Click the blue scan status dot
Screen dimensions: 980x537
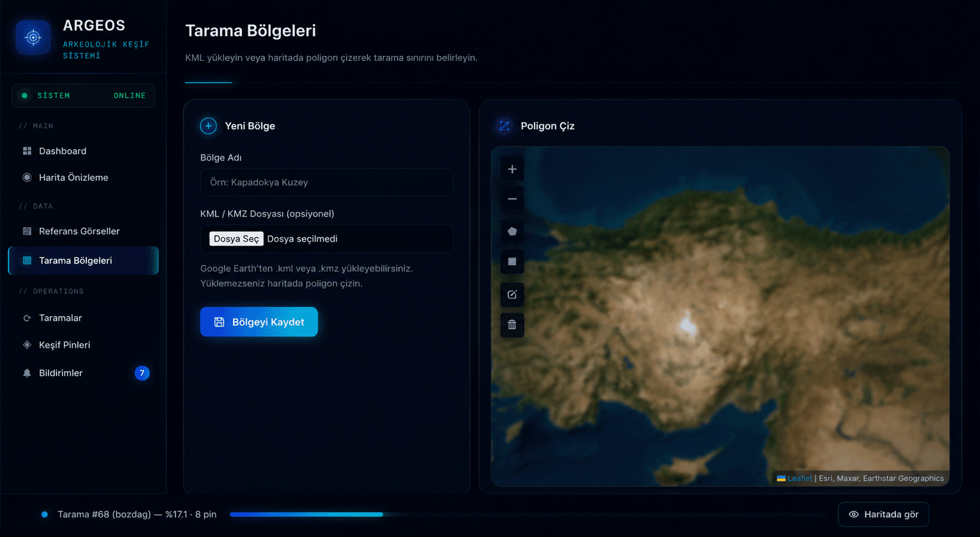click(x=44, y=514)
